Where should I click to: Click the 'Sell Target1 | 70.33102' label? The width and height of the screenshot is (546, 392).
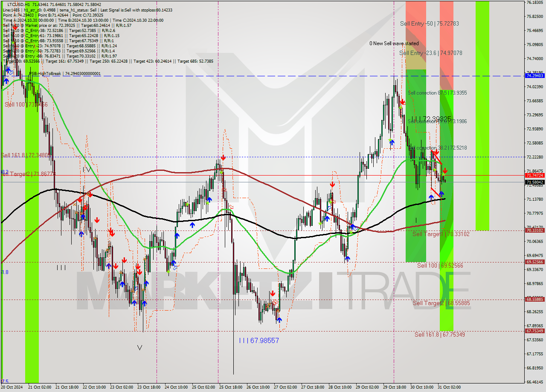click(x=441, y=234)
